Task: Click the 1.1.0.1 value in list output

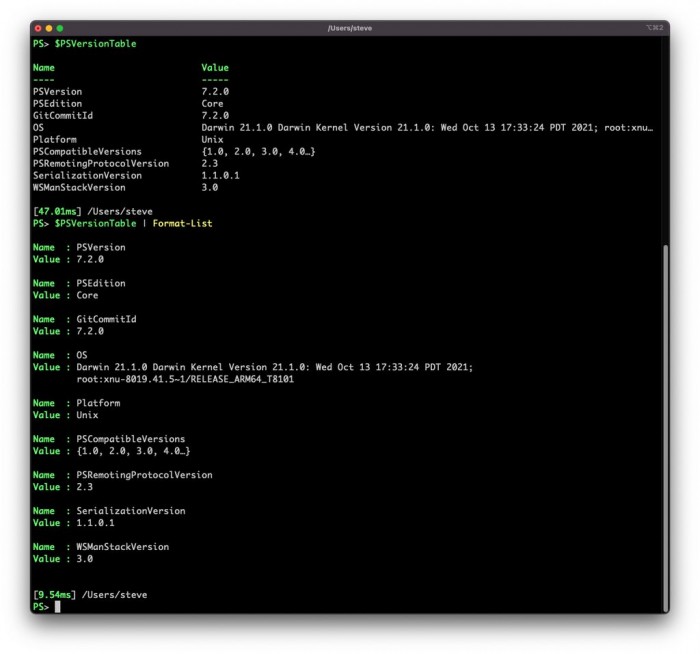Action: tap(96, 523)
